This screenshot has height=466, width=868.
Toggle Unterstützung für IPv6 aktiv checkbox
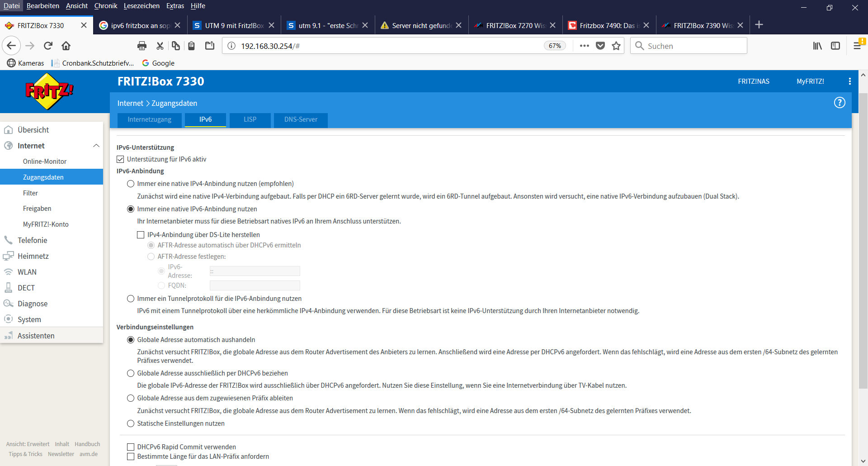(x=120, y=159)
